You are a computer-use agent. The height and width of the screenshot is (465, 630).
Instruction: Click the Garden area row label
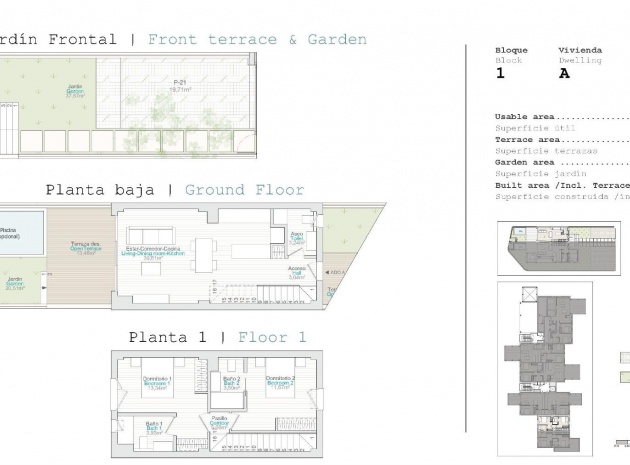pyautogui.click(x=525, y=162)
